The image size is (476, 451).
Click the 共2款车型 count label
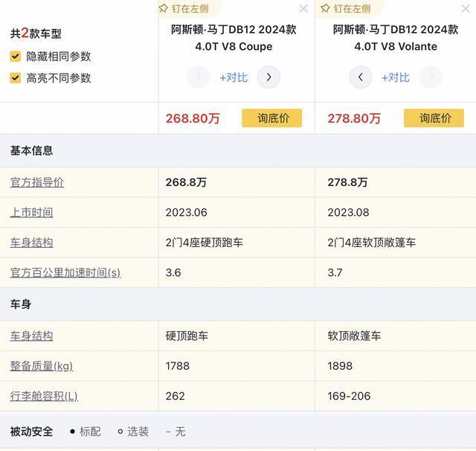tap(36, 33)
